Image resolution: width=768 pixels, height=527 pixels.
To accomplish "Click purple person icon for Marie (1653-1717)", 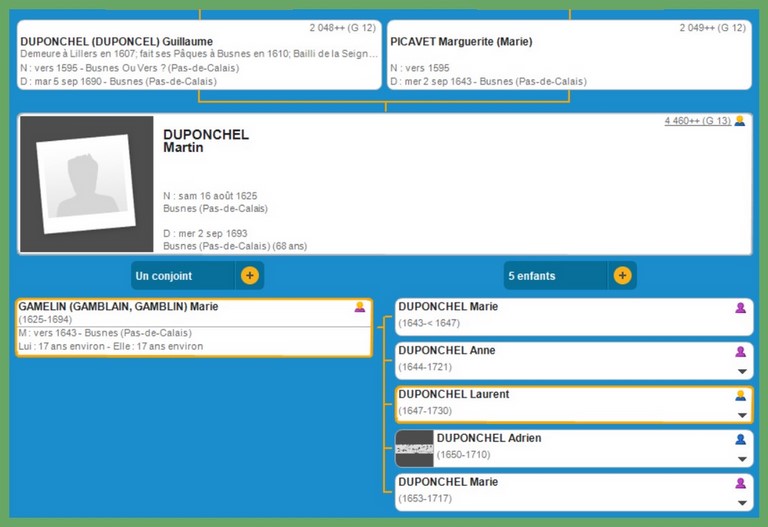I will [x=741, y=483].
